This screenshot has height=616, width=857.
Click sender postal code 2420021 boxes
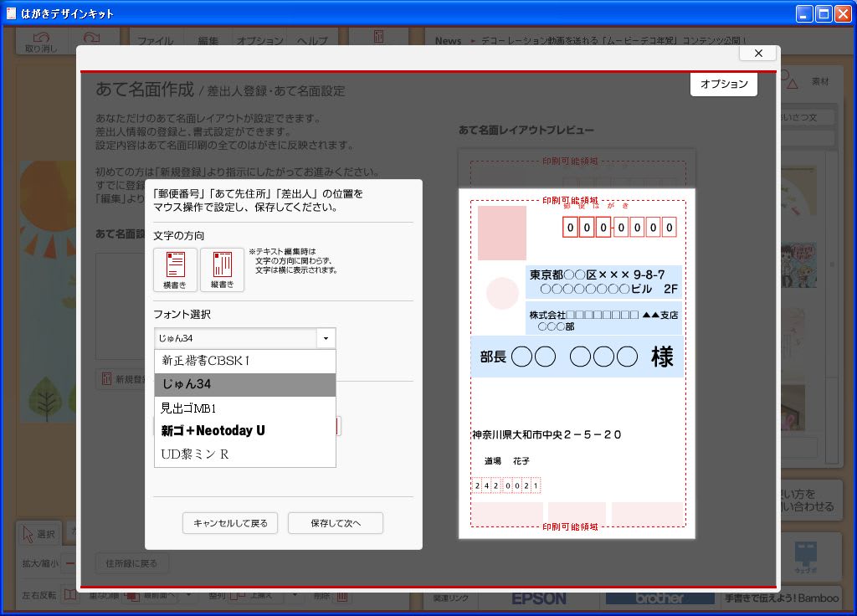point(506,485)
